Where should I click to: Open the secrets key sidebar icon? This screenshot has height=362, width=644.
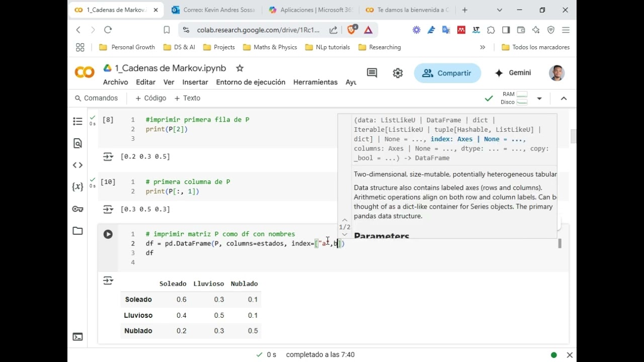77,209
